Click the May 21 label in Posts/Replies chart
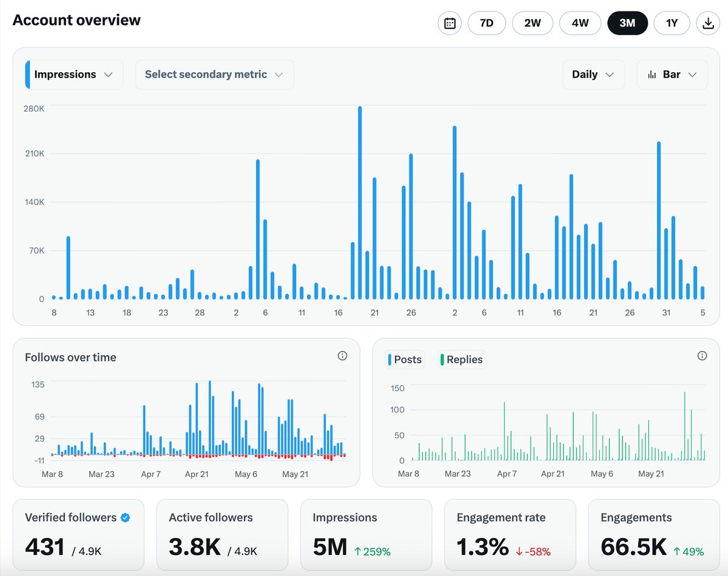Screen dimensions: 728x576 click(650, 474)
